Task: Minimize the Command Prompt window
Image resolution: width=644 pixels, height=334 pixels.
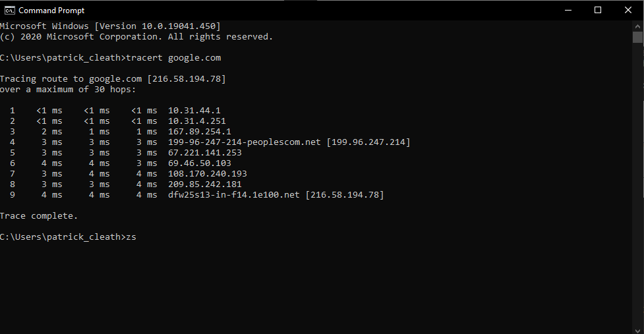Action: (x=568, y=10)
